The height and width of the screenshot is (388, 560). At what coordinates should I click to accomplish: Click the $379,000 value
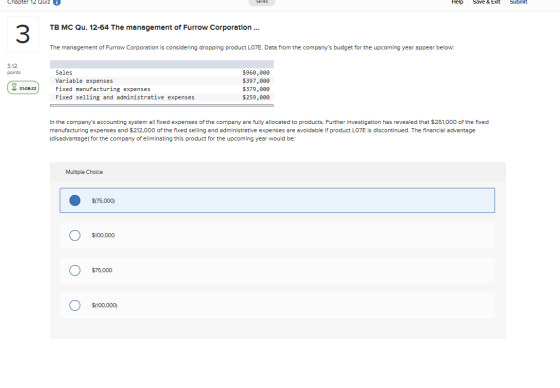256,89
